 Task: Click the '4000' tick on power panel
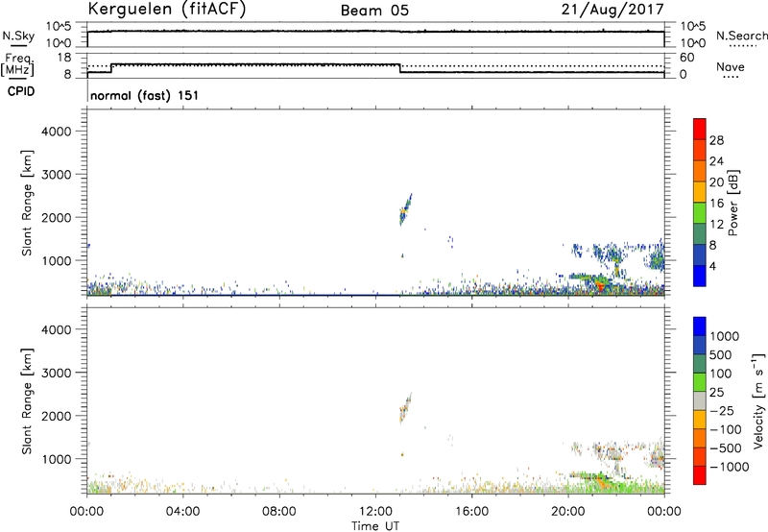tap(56, 132)
